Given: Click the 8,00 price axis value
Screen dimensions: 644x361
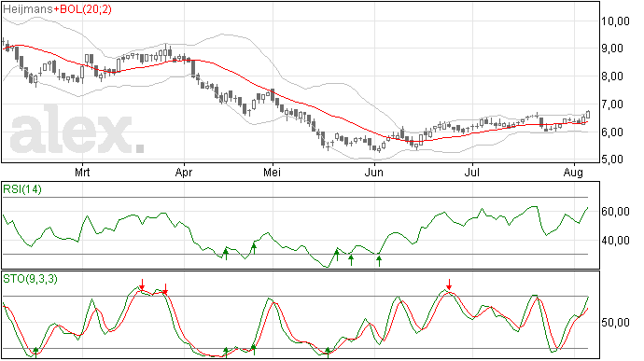Looking at the screenshot, I should tap(612, 76).
